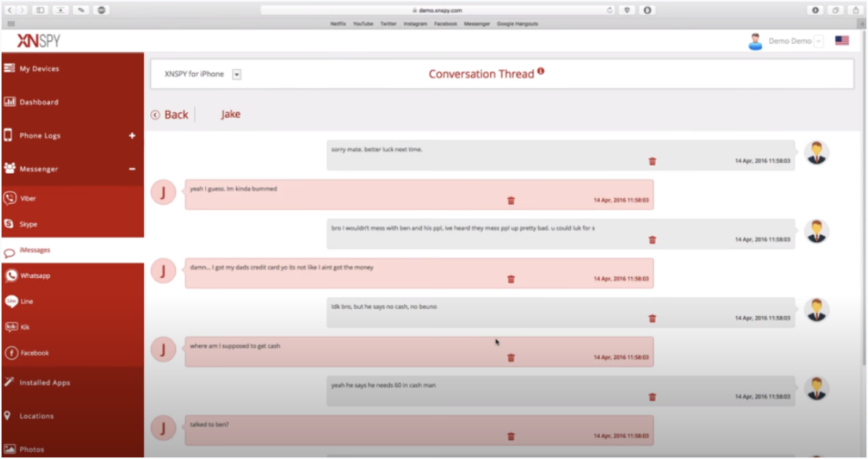Image resolution: width=868 pixels, height=459 pixels.
Task: Open Google Hangouts bookmark
Action: (517, 24)
